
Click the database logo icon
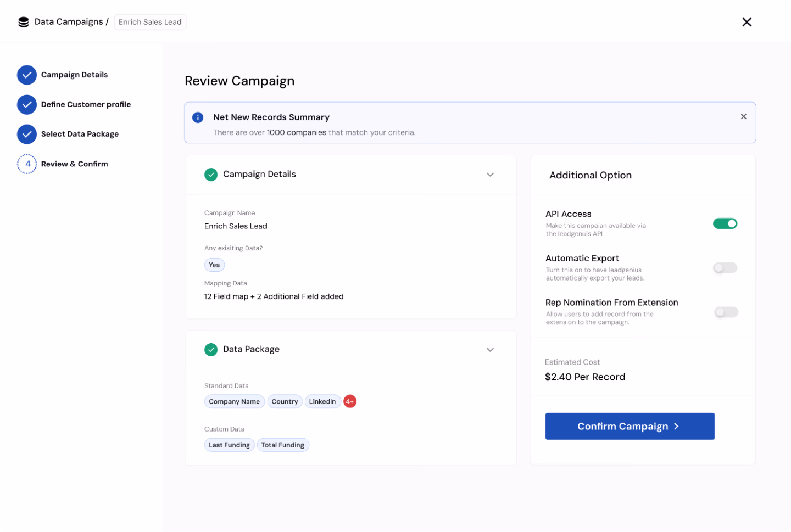coord(23,21)
